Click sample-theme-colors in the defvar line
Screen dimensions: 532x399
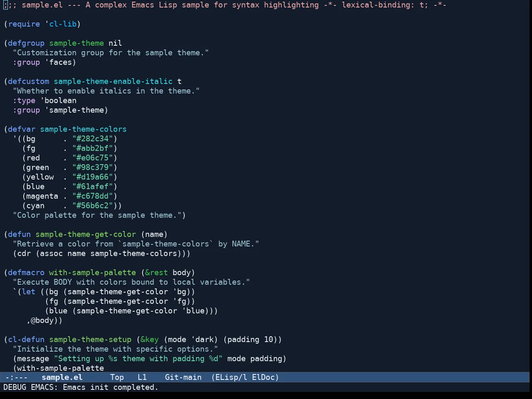coord(83,129)
